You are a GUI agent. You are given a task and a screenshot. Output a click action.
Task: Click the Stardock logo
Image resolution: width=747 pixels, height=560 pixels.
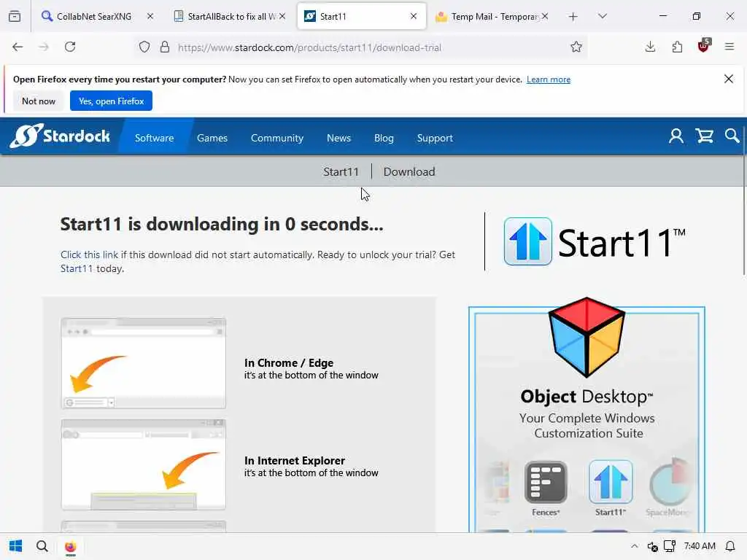pyautogui.click(x=60, y=136)
